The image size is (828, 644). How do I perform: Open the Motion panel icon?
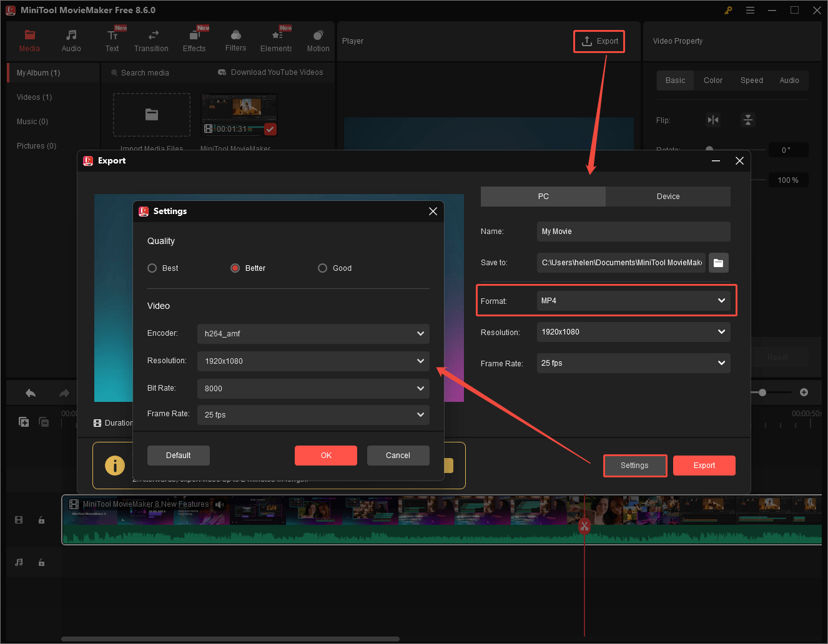pyautogui.click(x=318, y=35)
